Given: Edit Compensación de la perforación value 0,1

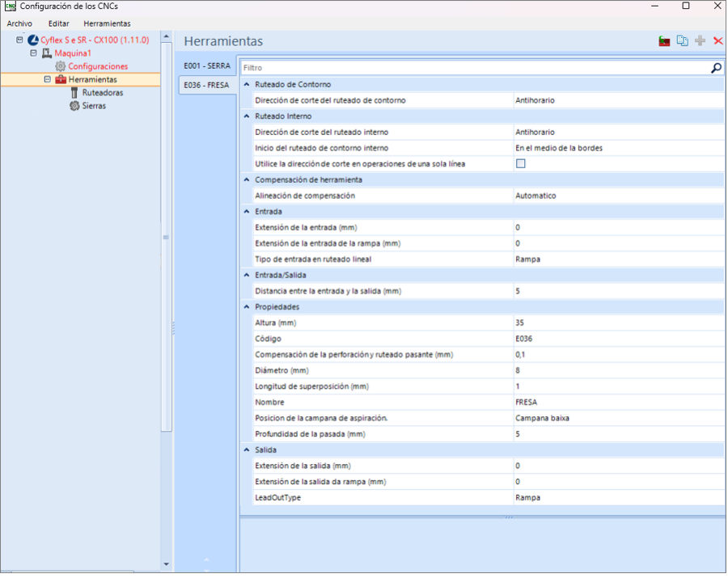Looking at the screenshot, I should pyautogui.click(x=619, y=355).
